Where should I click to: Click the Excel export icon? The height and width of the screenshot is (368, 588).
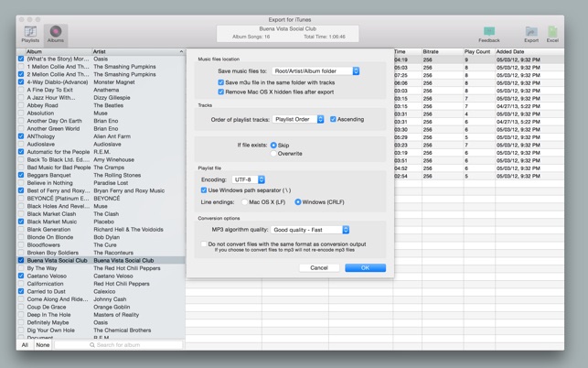pos(552,34)
